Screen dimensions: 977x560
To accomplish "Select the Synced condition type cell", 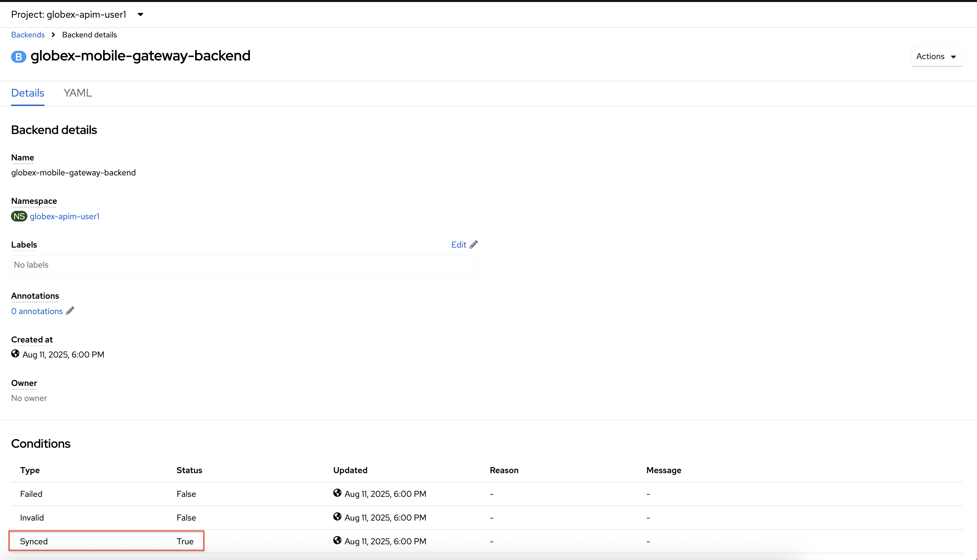I will [x=34, y=541].
